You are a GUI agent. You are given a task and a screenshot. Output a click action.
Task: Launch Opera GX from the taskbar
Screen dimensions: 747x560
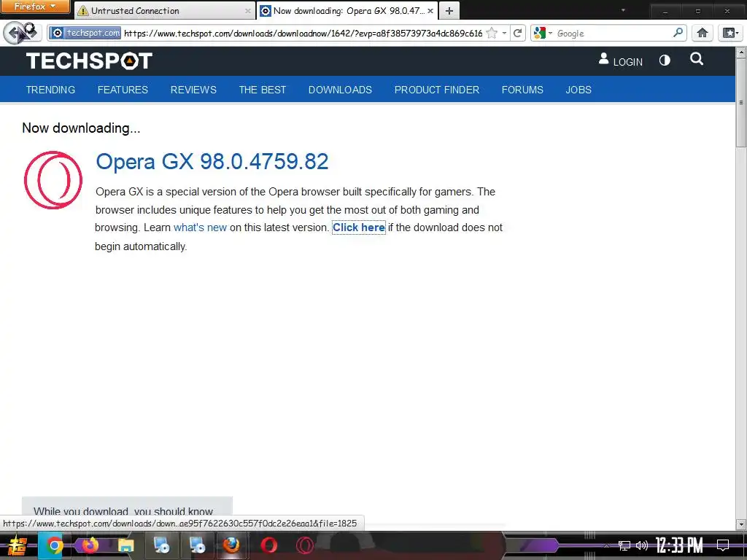tap(305, 545)
